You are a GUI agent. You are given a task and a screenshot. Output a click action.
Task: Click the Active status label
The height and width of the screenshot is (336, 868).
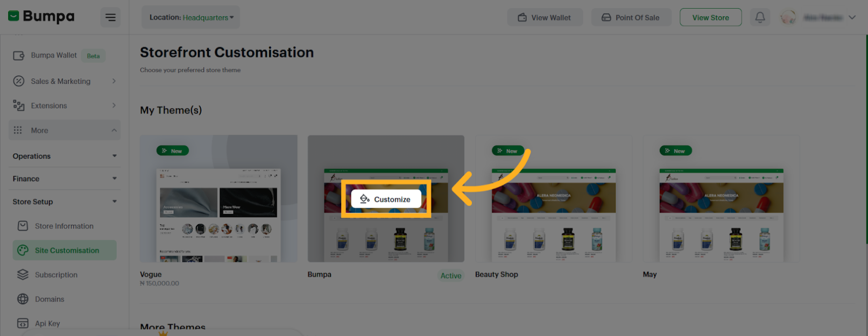pyautogui.click(x=451, y=276)
